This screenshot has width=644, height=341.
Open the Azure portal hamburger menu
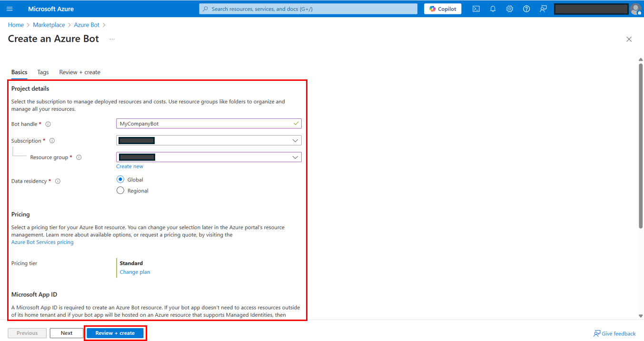[10, 9]
